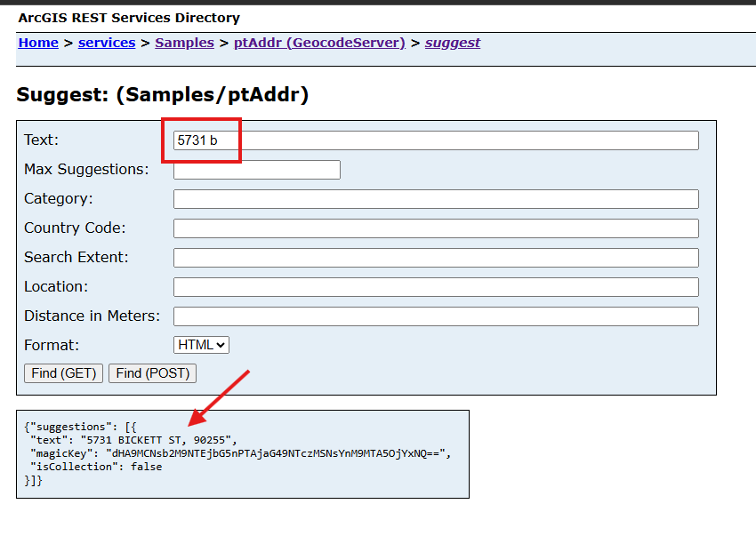Open the Home breadcrumb link
Image resolution: width=756 pixels, height=544 pixels.
tap(38, 43)
